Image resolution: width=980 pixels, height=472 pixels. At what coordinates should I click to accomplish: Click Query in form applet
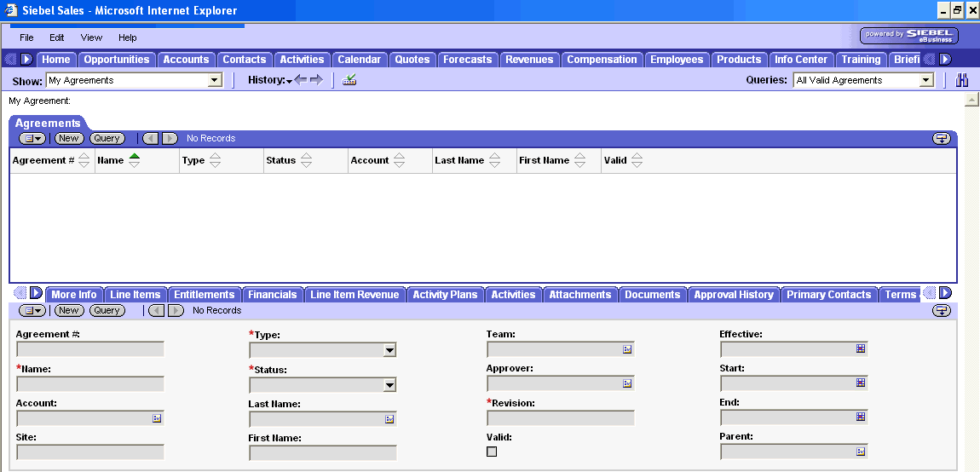(x=107, y=310)
